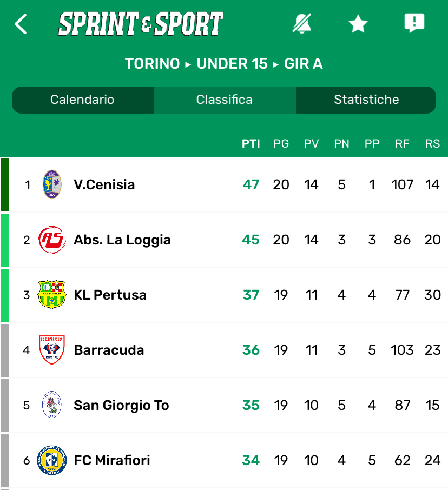
Task: Tap the FC Mirafiori crest
Action: point(52,460)
